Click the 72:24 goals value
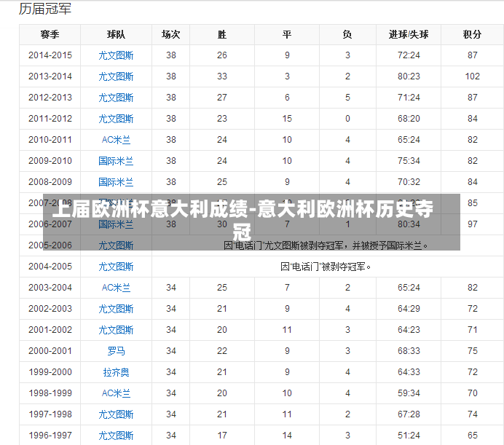The image size is (504, 445). [409, 55]
